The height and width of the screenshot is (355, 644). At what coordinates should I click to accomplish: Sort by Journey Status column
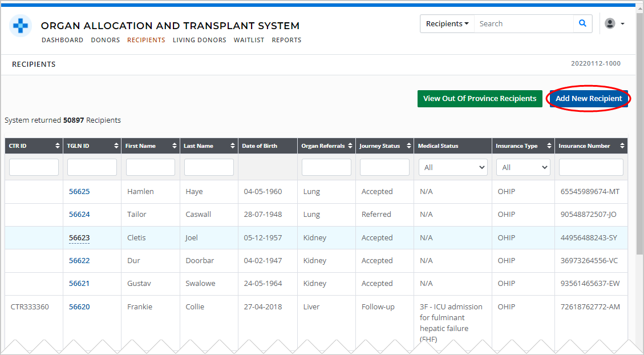coord(407,146)
